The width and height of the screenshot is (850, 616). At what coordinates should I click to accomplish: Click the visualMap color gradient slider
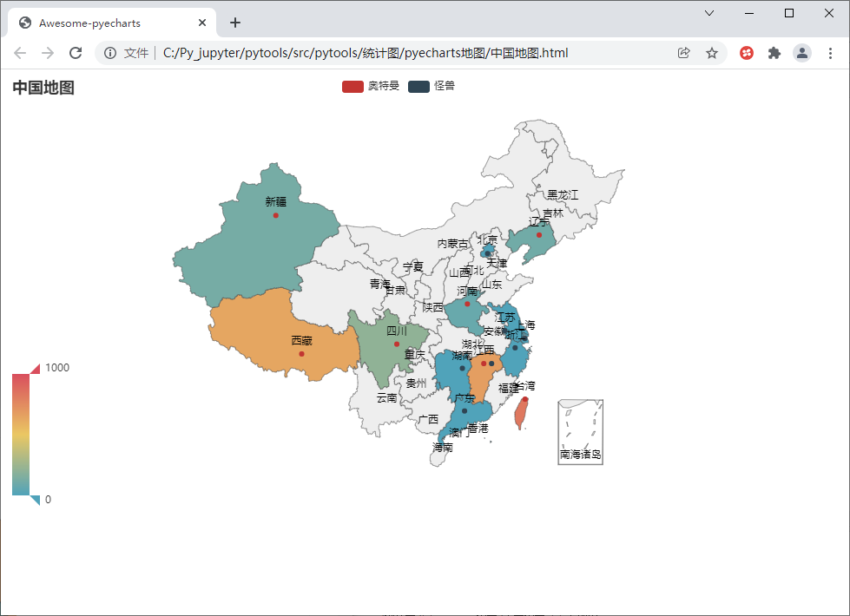21,432
